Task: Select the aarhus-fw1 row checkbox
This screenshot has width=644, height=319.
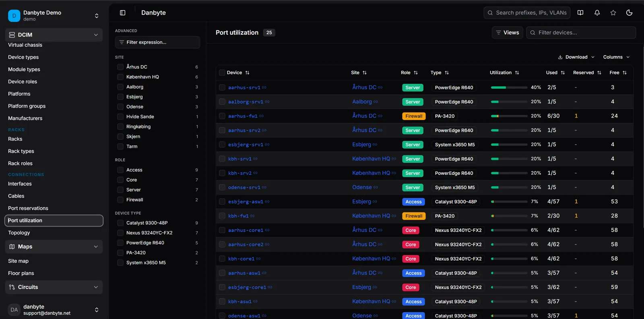Action: [222, 116]
